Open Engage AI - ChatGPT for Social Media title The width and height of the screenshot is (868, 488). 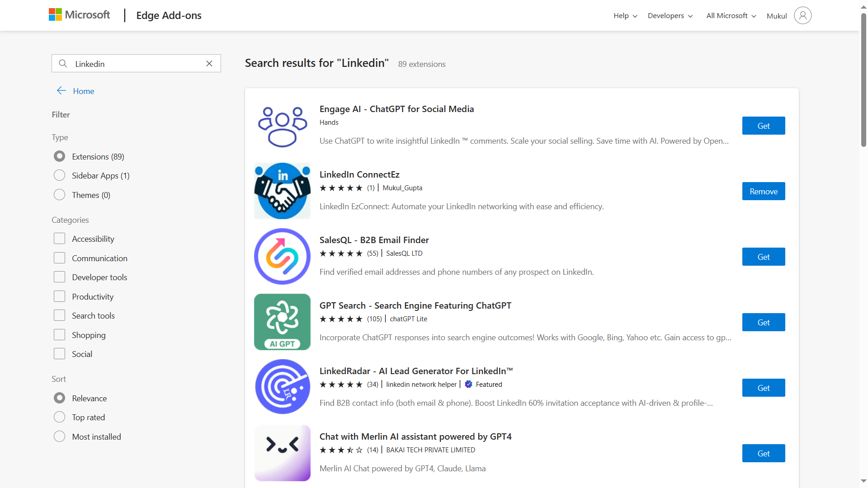(x=396, y=109)
